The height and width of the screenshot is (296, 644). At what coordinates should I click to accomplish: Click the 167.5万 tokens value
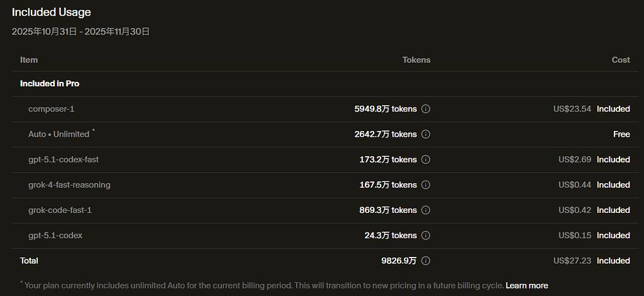[x=388, y=185]
